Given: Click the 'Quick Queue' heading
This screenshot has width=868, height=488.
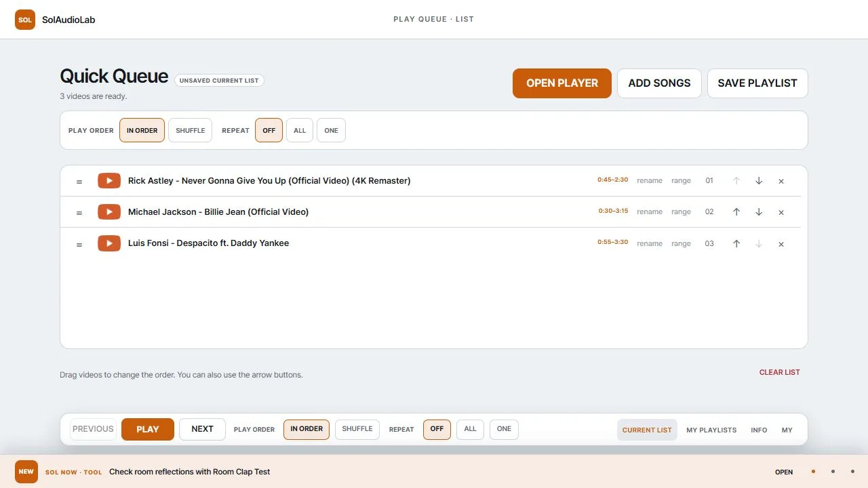Looking at the screenshot, I should click(114, 77).
